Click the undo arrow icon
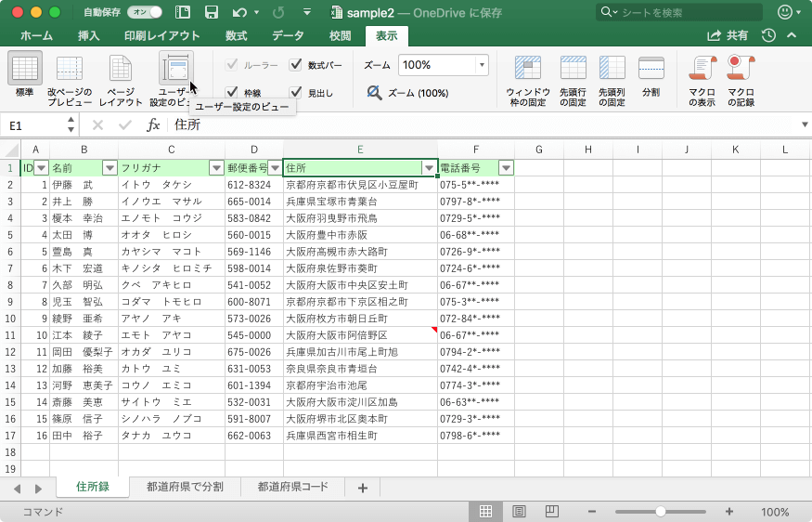The height and width of the screenshot is (522, 812). click(x=238, y=12)
